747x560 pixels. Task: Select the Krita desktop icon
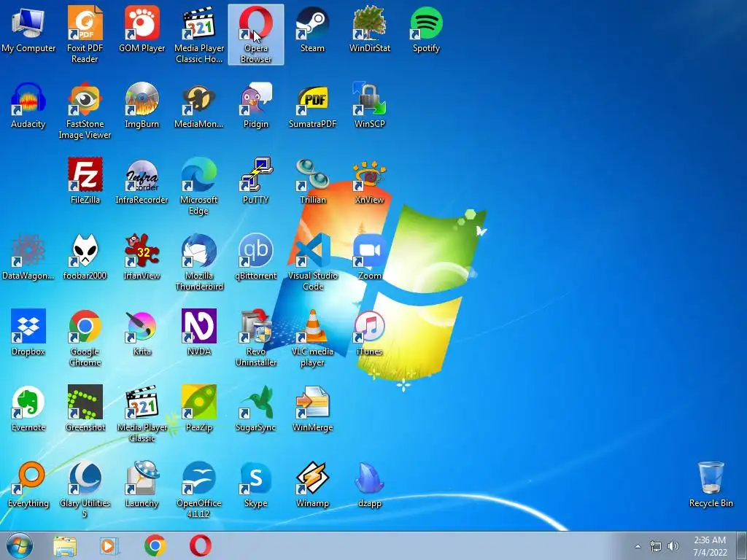[x=142, y=332]
